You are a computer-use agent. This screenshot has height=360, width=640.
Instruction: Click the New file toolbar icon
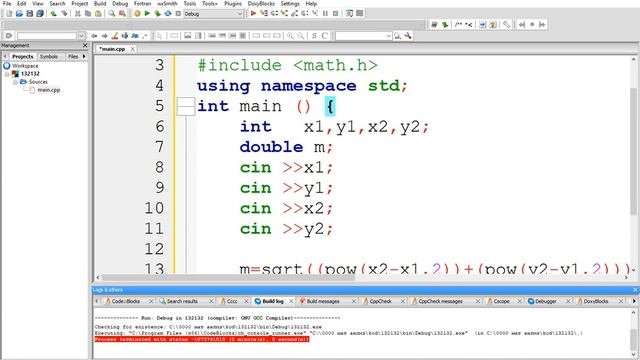(9, 13)
